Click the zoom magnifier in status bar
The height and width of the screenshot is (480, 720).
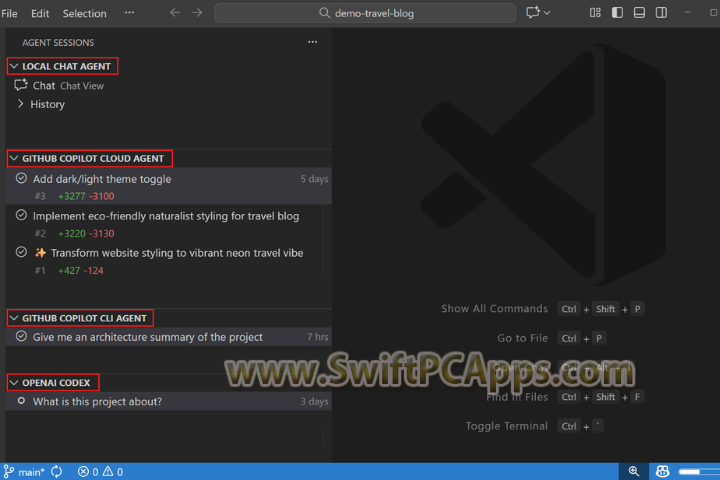click(634, 471)
